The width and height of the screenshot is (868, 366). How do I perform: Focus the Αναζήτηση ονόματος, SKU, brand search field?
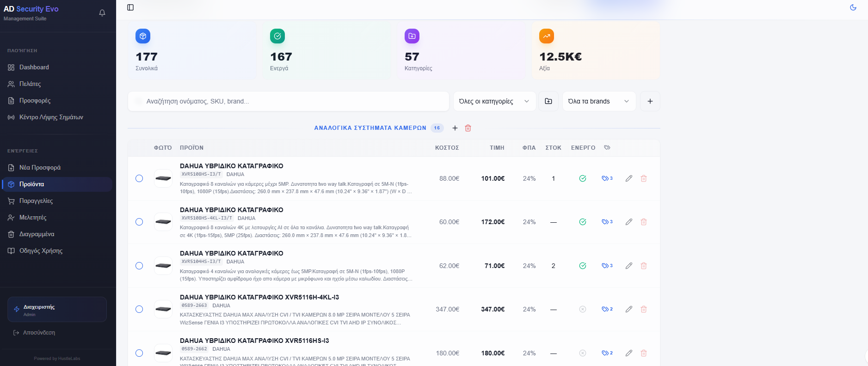(x=289, y=101)
